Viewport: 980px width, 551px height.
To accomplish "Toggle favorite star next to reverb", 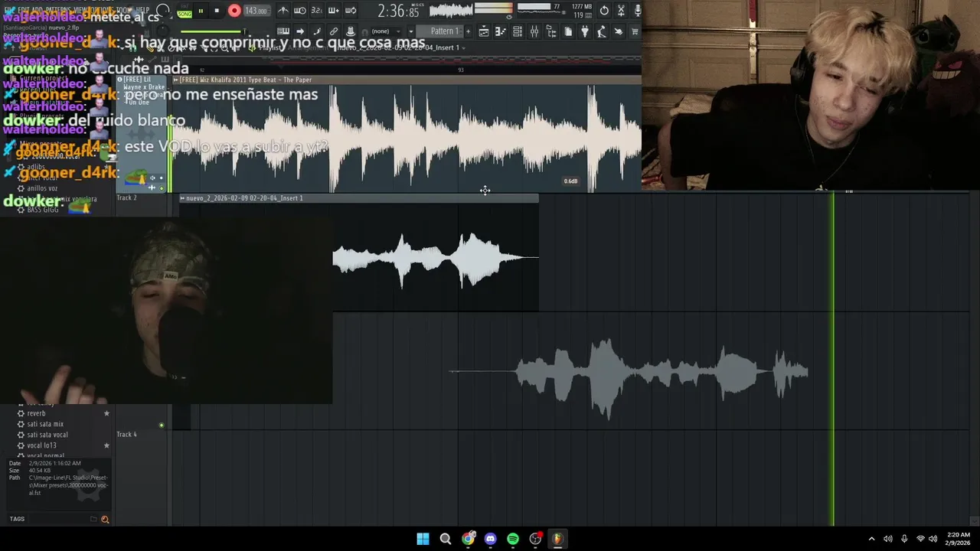I will pos(106,413).
